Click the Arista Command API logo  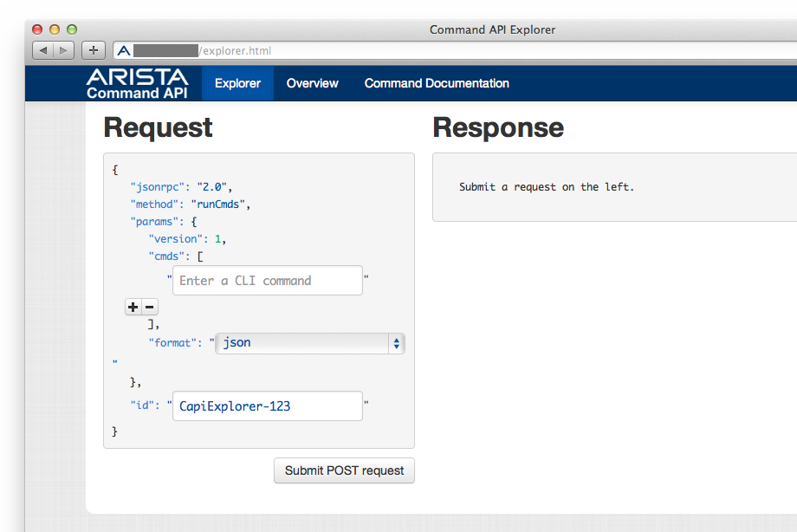coord(137,83)
